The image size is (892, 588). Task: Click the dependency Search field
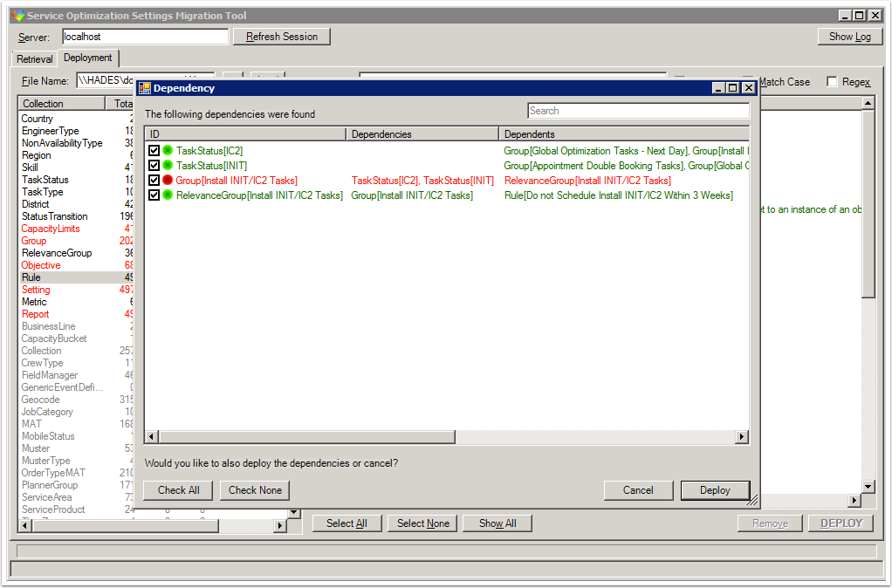point(638,111)
